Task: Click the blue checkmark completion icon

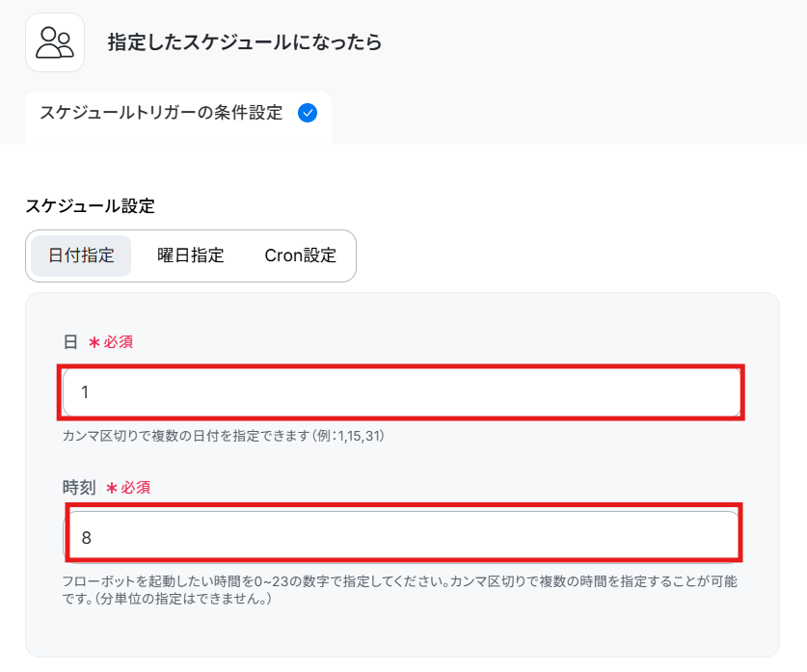Action: [x=308, y=113]
